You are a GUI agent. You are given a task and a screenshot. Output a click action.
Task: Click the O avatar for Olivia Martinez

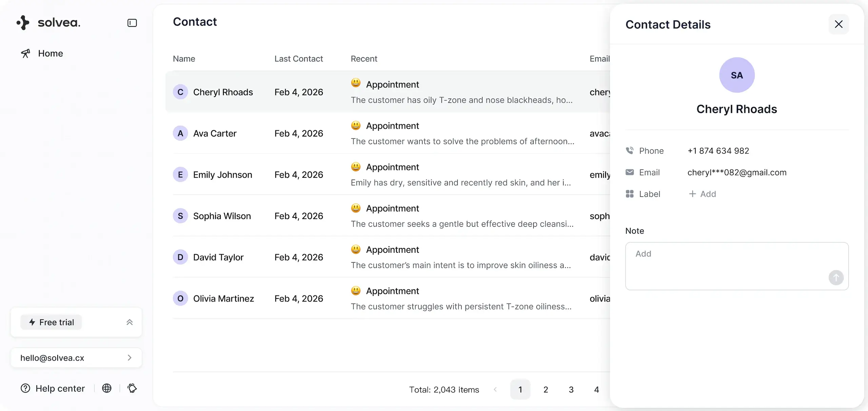point(180,299)
